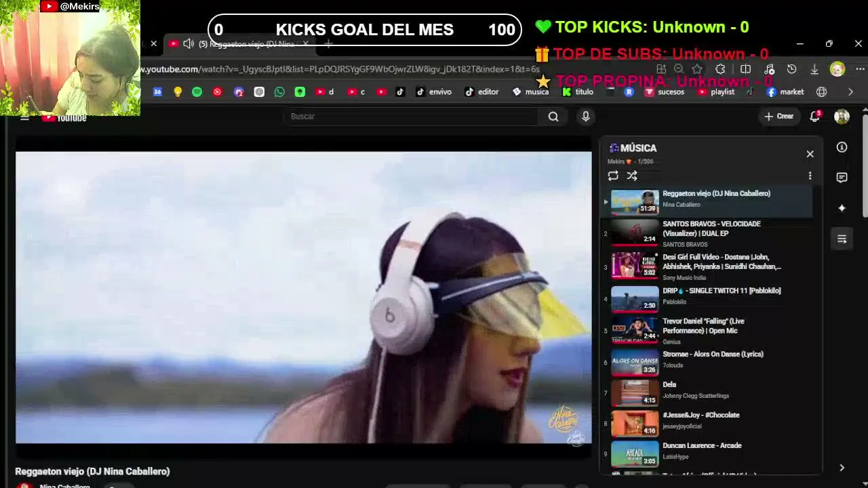Image resolution: width=868 pixels, height=488 pixels.
Task: Close the Reggaeton viejo browser tab
Action: tap(305, 44)
